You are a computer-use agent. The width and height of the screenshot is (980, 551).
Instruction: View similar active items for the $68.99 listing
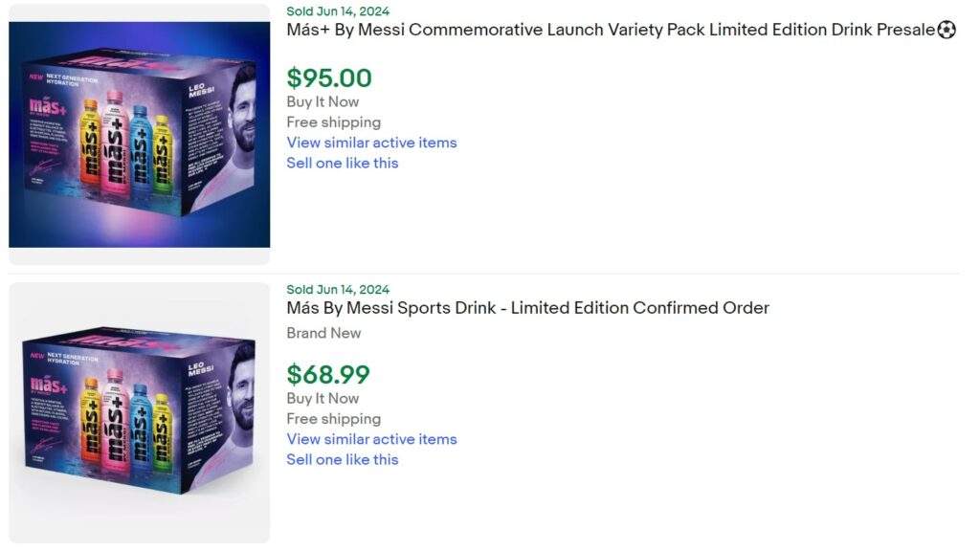(x=371, y=439)
